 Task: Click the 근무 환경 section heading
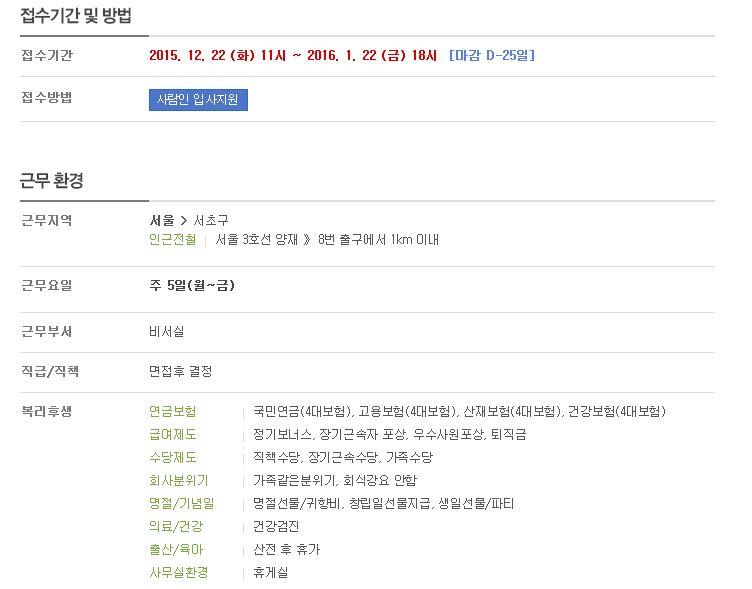tap(52, 181)
